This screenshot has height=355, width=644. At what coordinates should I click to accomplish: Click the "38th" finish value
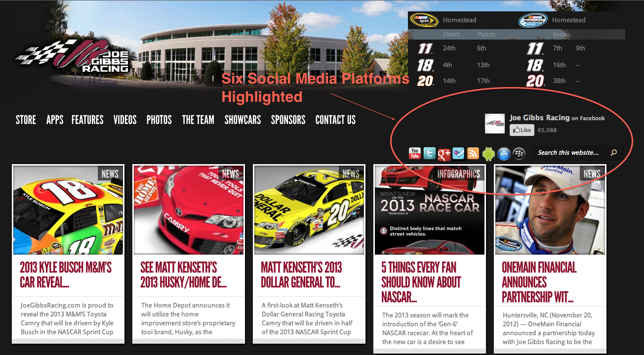coord(560,81)
